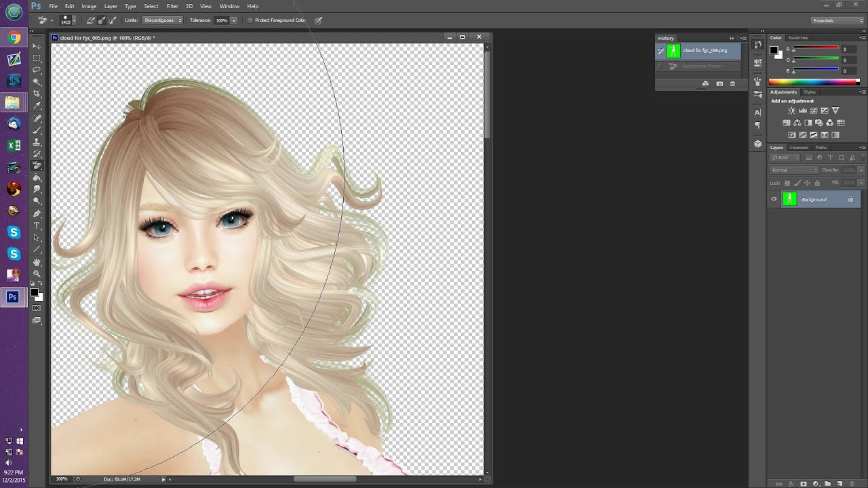Open the Limits Discontiguous dropdown
Screen dimensions: 868x488
[163, 20]
